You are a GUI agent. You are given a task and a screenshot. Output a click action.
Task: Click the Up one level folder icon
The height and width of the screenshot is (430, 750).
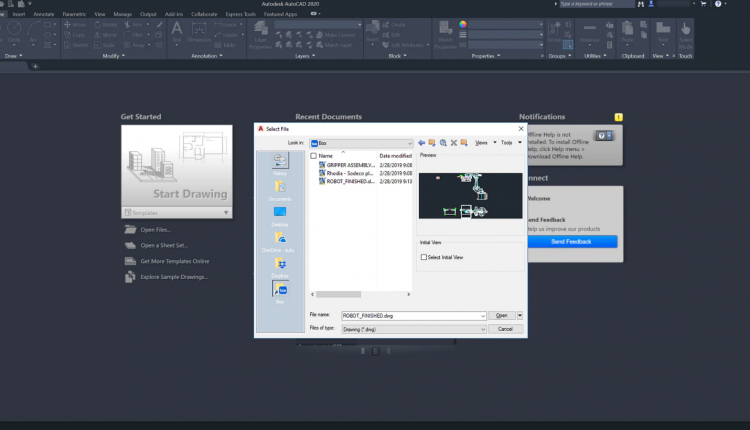tap(432, 143)
